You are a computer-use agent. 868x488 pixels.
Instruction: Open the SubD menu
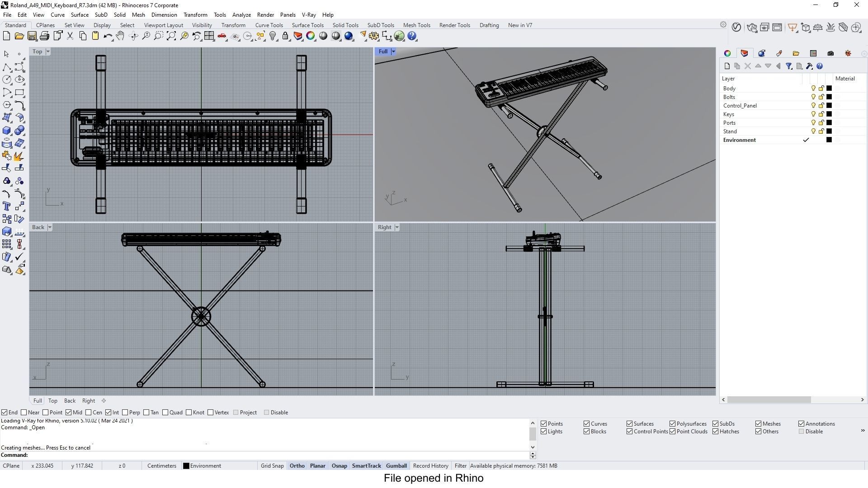(101, 15)
